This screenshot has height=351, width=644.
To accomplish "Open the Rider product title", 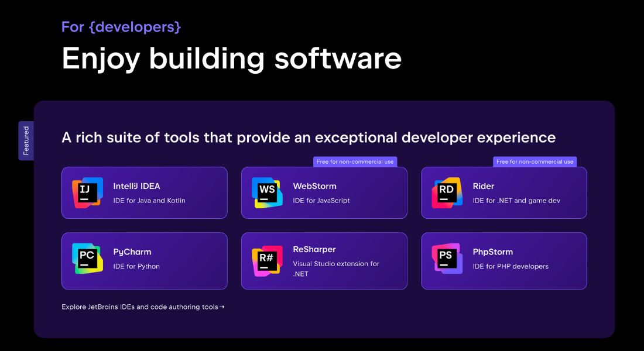I will pyautogui.click(x=484, y=186).
